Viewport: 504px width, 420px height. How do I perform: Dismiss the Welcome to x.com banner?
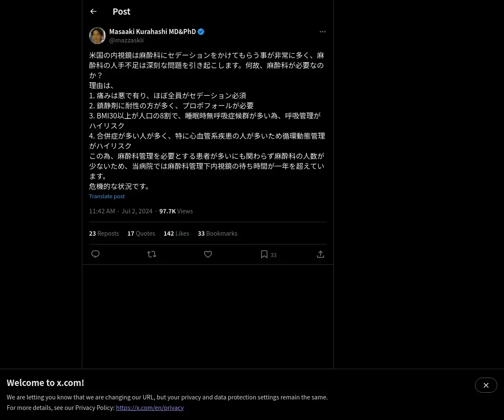486,385
